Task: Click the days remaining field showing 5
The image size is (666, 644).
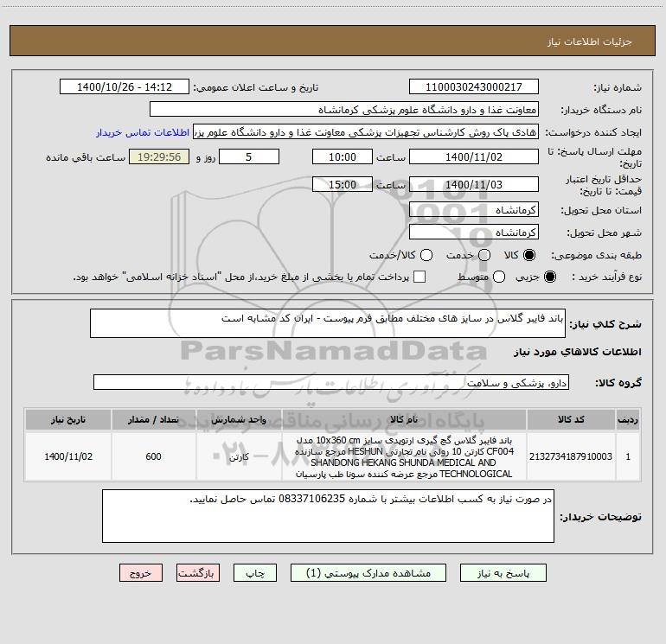Action: (249, 157)
